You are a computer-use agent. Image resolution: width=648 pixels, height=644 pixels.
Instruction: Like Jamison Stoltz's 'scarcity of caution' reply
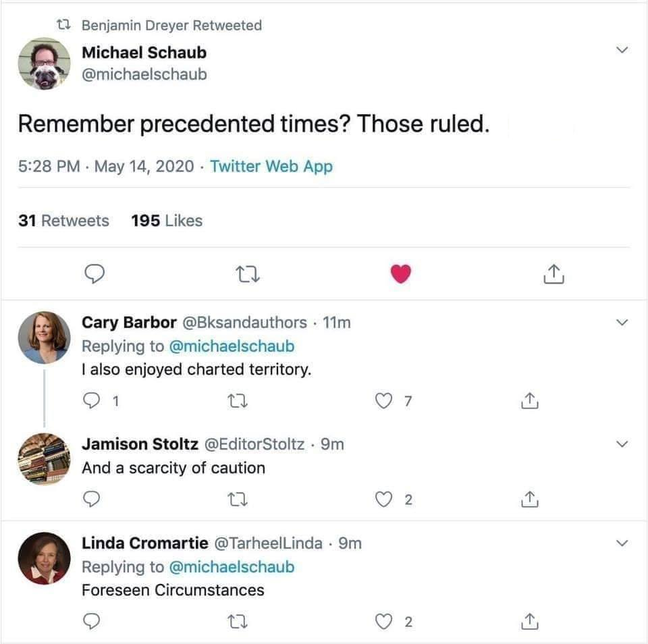[x=383, y=499]
